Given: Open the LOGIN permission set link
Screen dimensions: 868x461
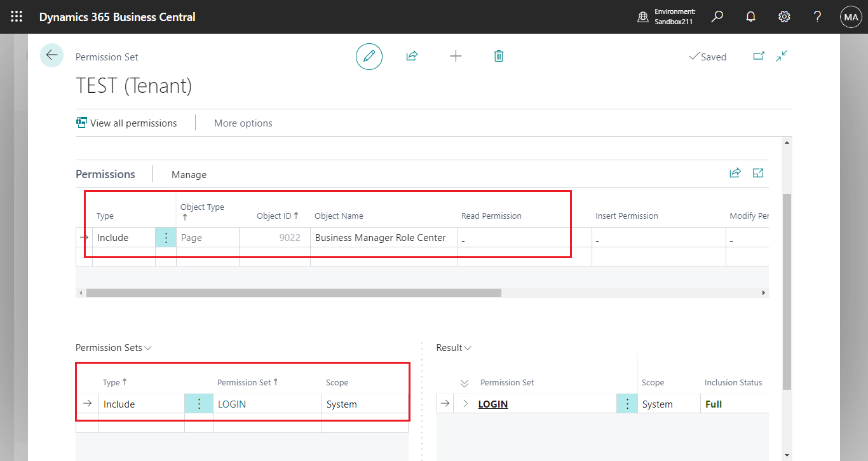Looking at the screenshot, I should coord(493,403).
